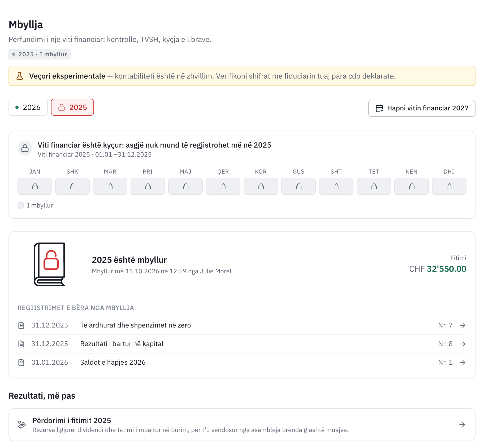This screenshot has height=448, width=484.
Task: Click the I mbyllur legend square
Action: pos(21,205)
